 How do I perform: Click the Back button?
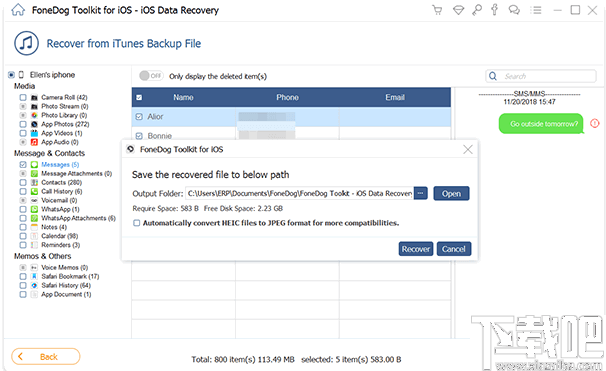tap(46, 356)
